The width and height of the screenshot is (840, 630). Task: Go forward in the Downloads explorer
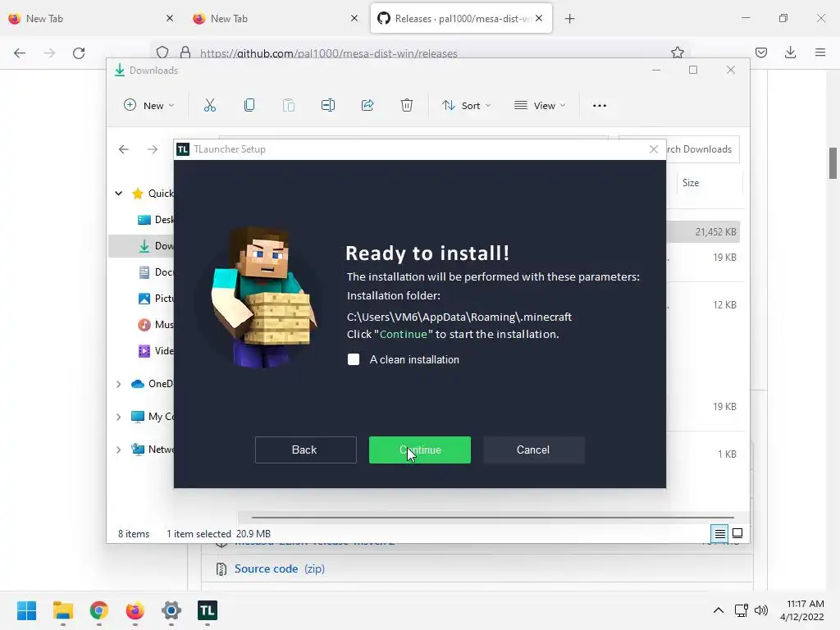[x=153, y=149]
